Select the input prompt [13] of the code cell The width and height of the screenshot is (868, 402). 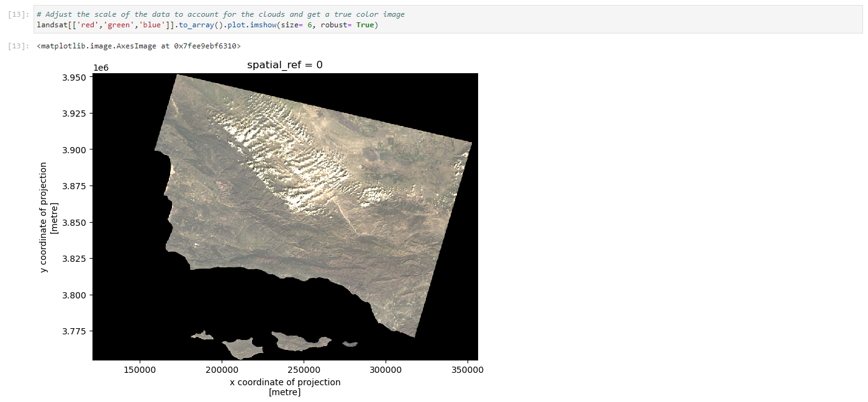point(18,14)
